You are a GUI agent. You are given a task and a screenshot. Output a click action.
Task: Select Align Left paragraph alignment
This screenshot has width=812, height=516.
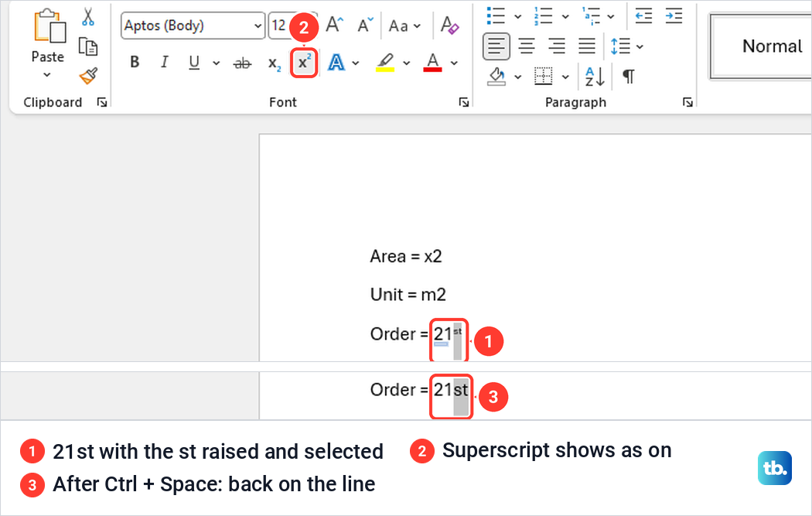point(496,46)
